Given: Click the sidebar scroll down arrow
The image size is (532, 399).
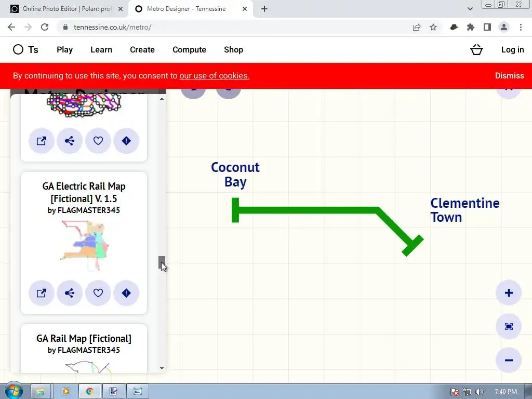Looking at the screenshot, I should point(162,368).
